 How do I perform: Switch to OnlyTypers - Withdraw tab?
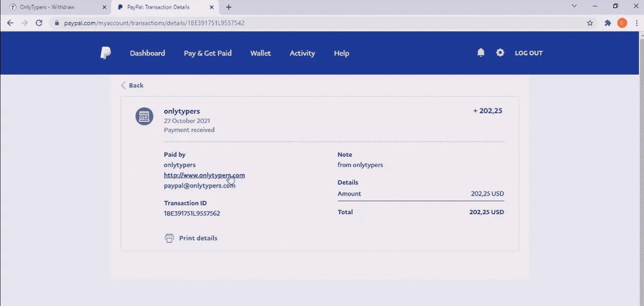[x=56, y=7]
